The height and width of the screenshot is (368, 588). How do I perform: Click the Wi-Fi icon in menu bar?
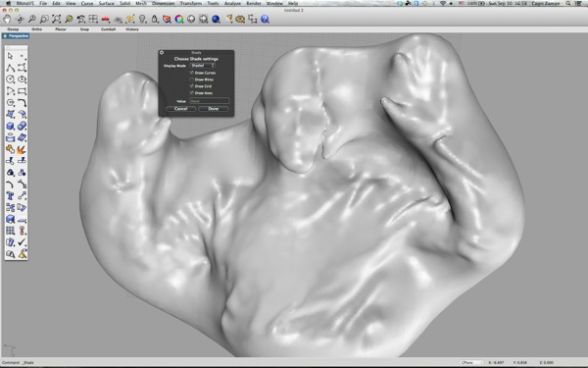coord(443,3)
